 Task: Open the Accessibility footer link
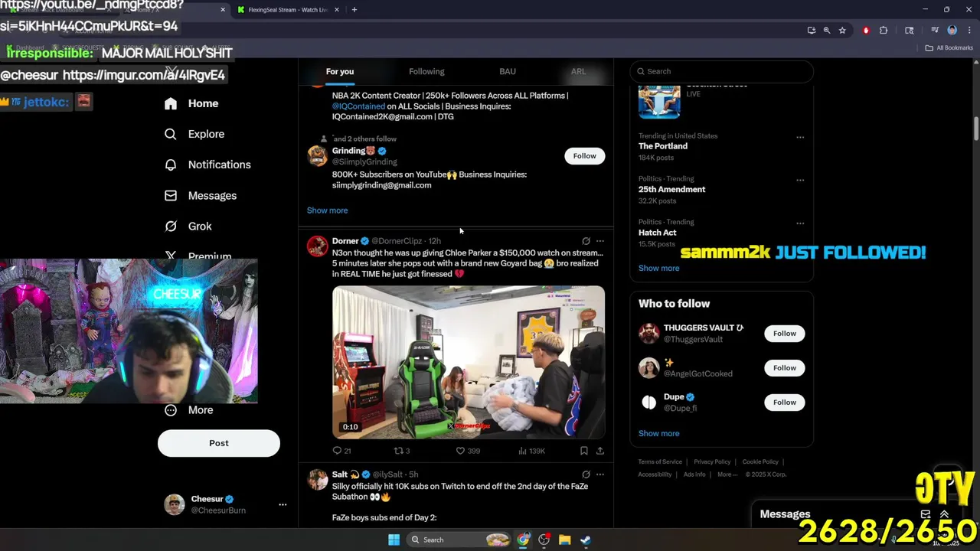click(655, 474)
